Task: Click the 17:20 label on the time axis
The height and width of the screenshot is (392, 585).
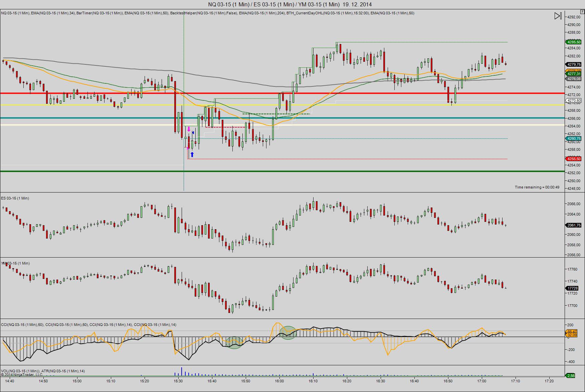Action: click(x=549, y=381)
